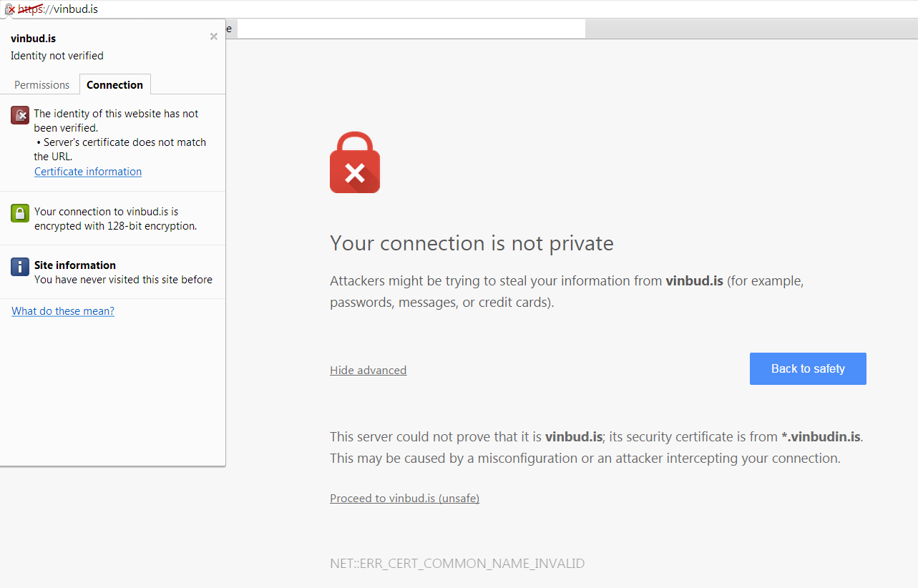Click the large red lock warning icon
This screenshot has width=918, height=588.
coord(354,162)
